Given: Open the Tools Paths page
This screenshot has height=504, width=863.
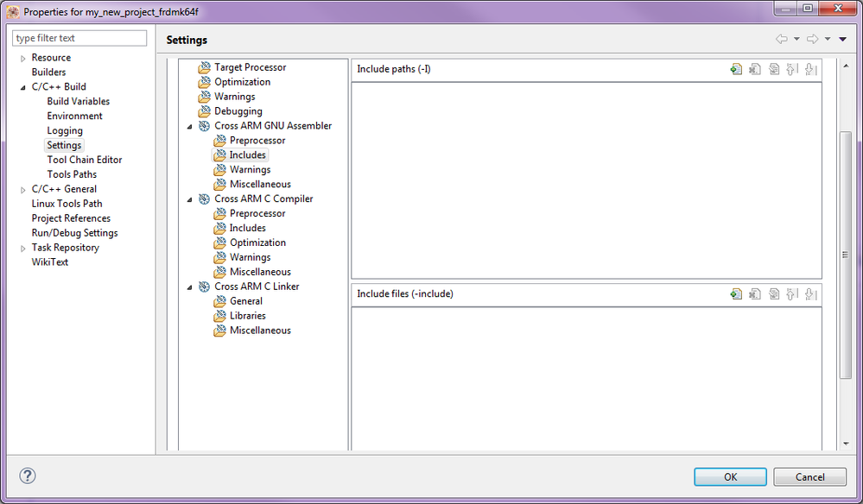Looking at the screenshot, I should click(72, 174).
